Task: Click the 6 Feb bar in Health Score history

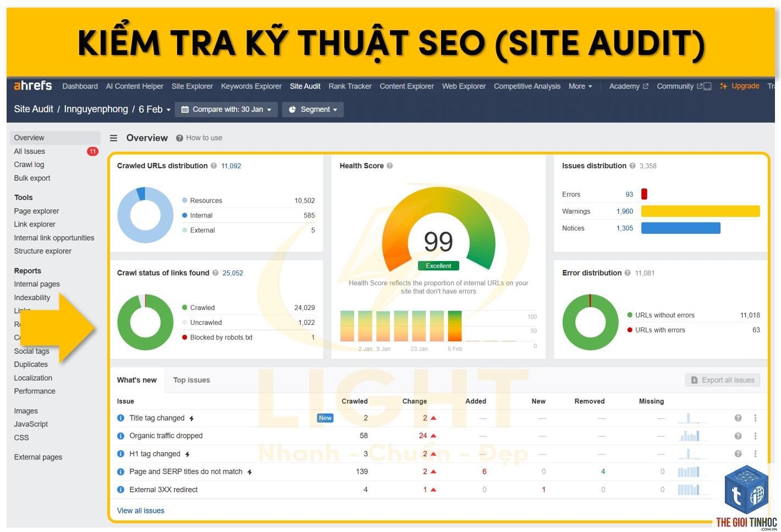Action: (x=455, y=326)
